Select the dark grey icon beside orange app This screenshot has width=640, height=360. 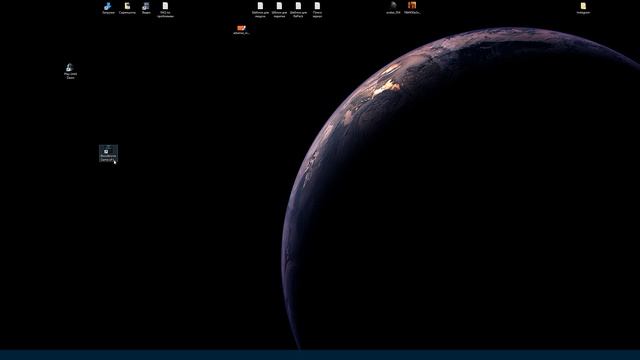click(x=393, y=8)
